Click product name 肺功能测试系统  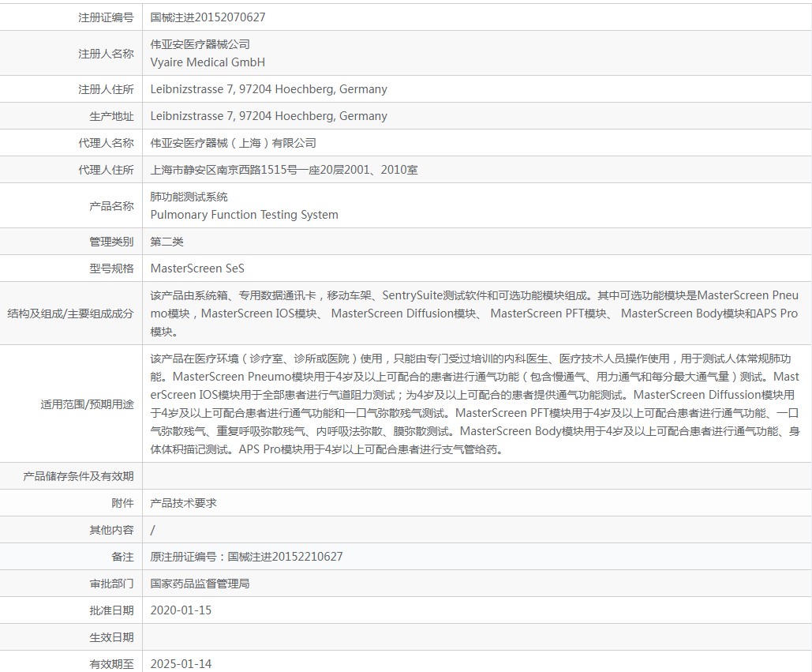point(189,197)
